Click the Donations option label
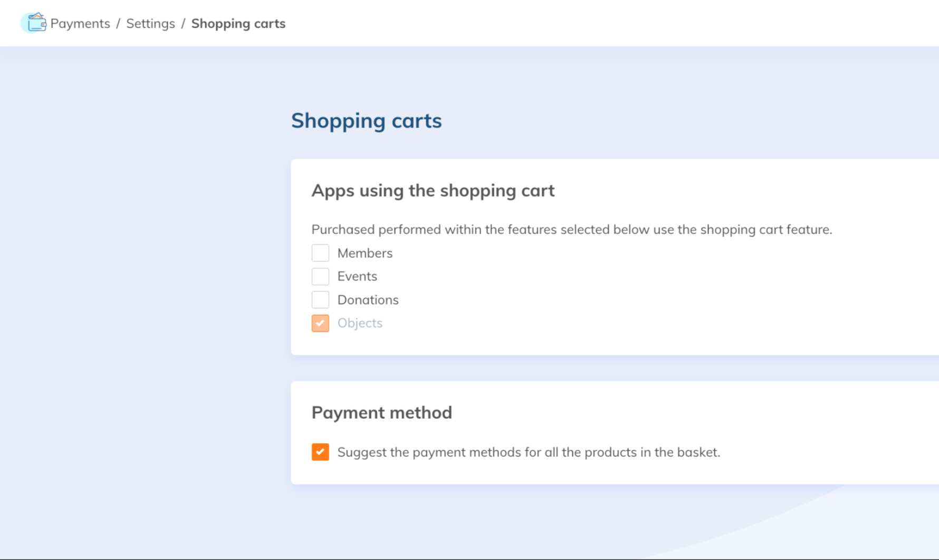Screen dimensions: 939x560 click(368, 300)
